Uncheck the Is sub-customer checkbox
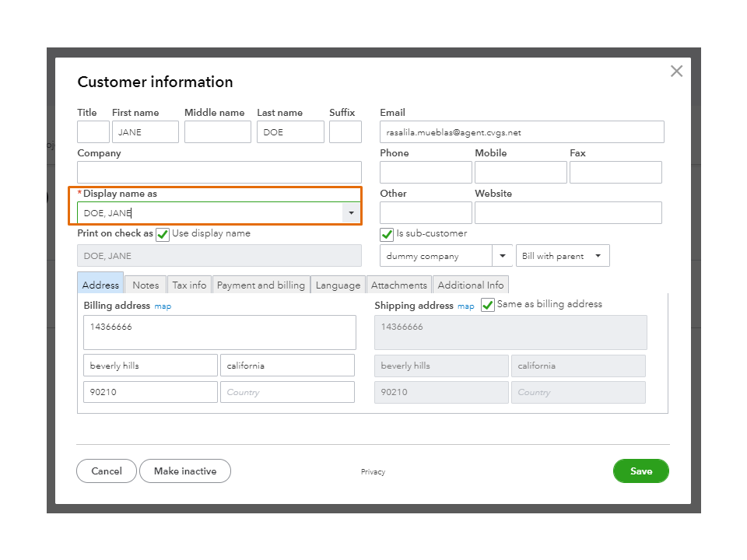 (x=387, y=234)
